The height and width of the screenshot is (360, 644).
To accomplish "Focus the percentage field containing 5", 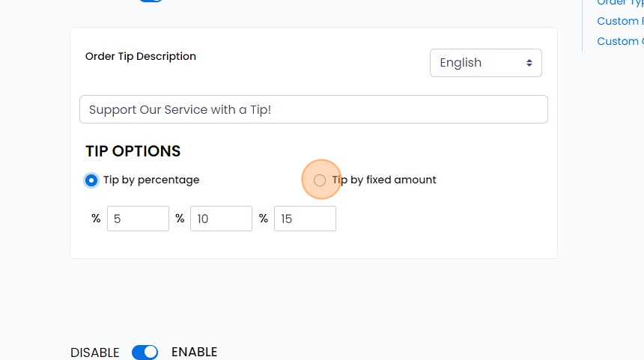I will [138, 219].
